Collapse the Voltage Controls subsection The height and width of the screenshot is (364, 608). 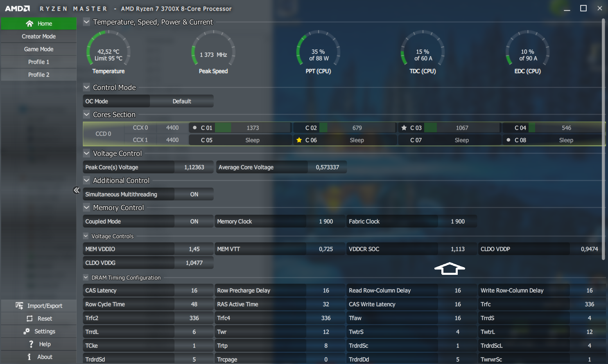86,236
